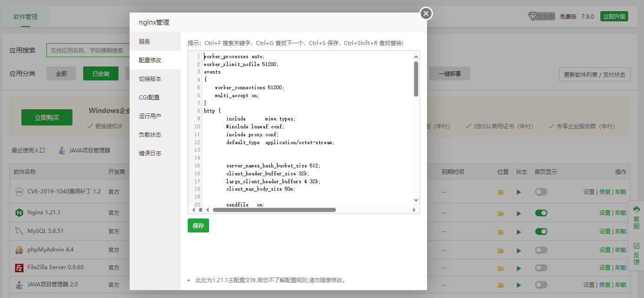Open folder location for phpMyAdmin row

coord(501,250)
